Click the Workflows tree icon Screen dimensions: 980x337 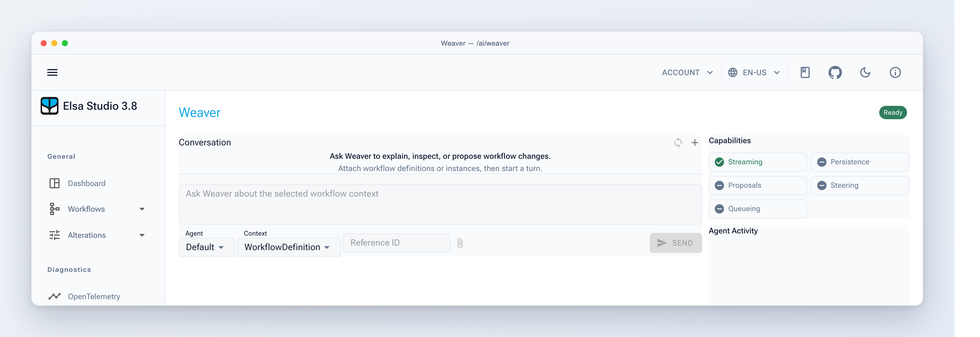tap(54, 209)
